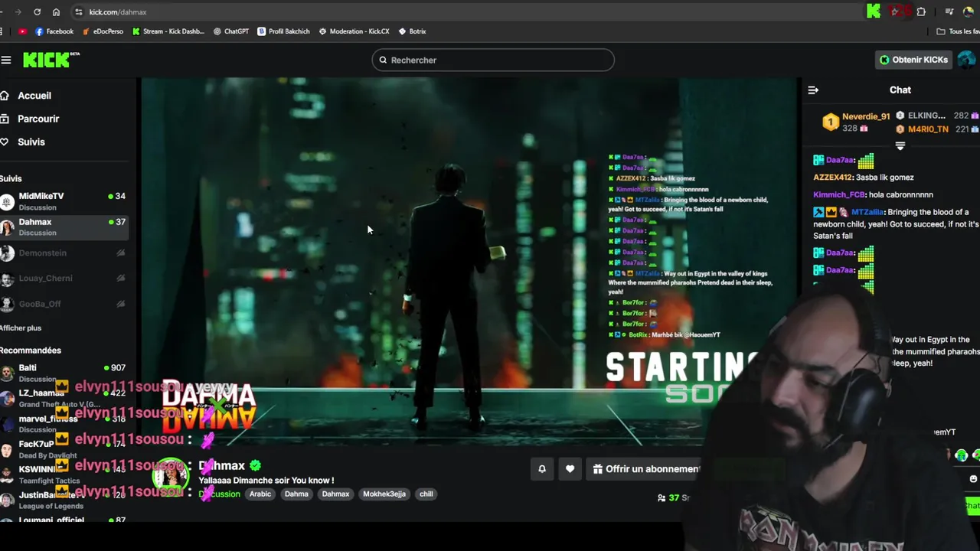This screenshot has width=980, height=551.
Task: Select the Mokhek3ejja tag
Action: point(384,494)
